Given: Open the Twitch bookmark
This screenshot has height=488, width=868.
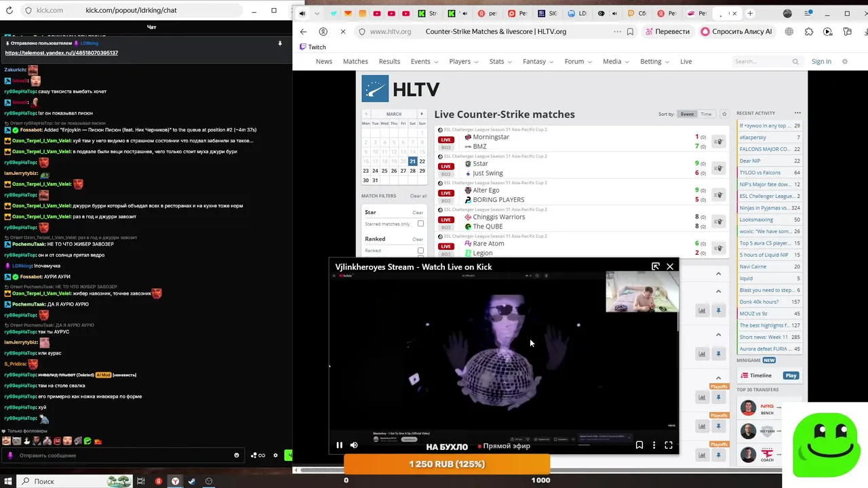Looking at the screenshot, I should pyautogui.click(x=313, y=47).
